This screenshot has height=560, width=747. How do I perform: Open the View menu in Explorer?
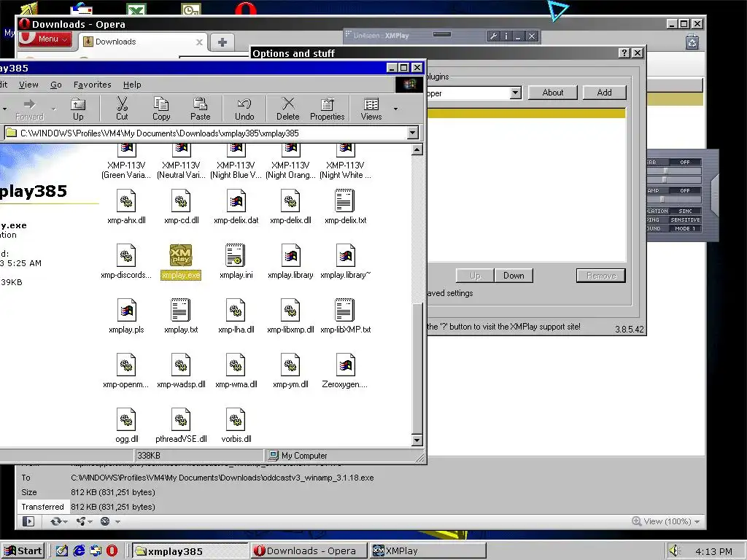(x=28, y=85)
